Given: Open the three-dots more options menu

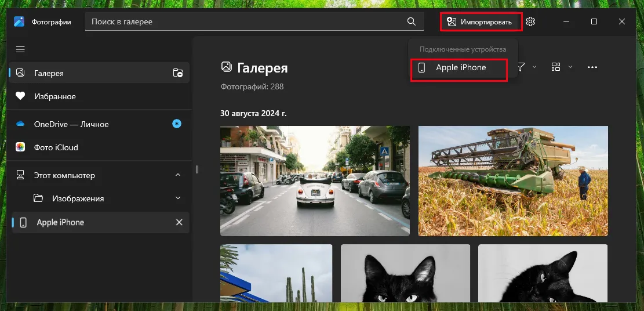Looking at the screenshot, I should click(592, 67).
